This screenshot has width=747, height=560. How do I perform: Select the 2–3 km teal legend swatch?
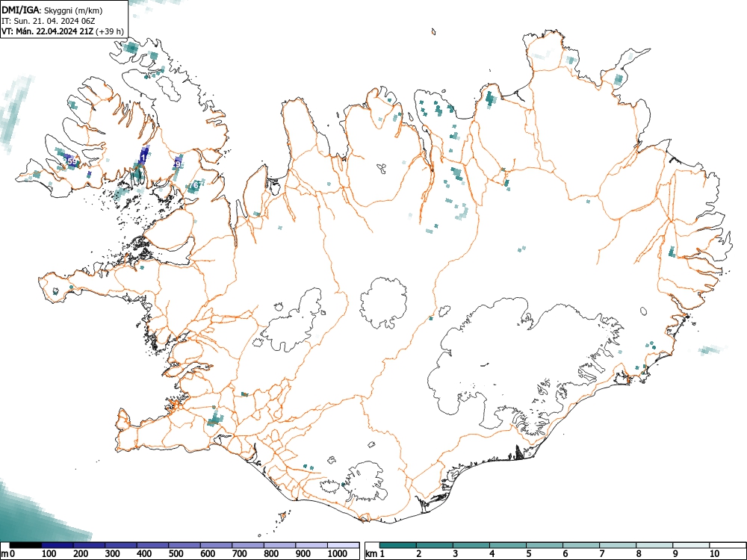click(435, 545)
